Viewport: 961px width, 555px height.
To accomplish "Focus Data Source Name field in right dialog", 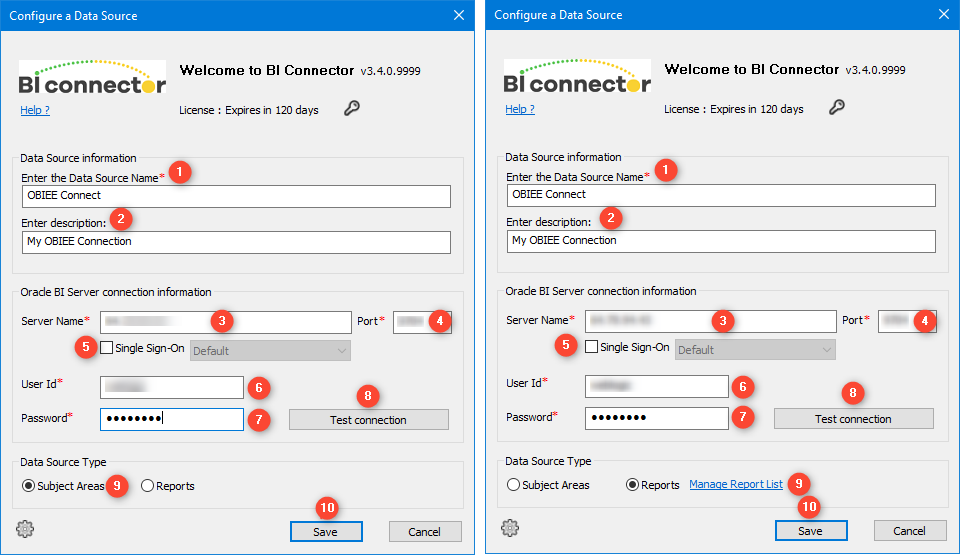I will click(721, 195).
